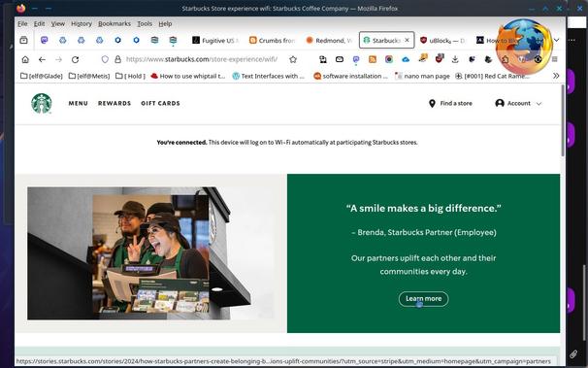
Task: Open the Extensions puzzle-piece menu
Action: click(x=506, y=59)
